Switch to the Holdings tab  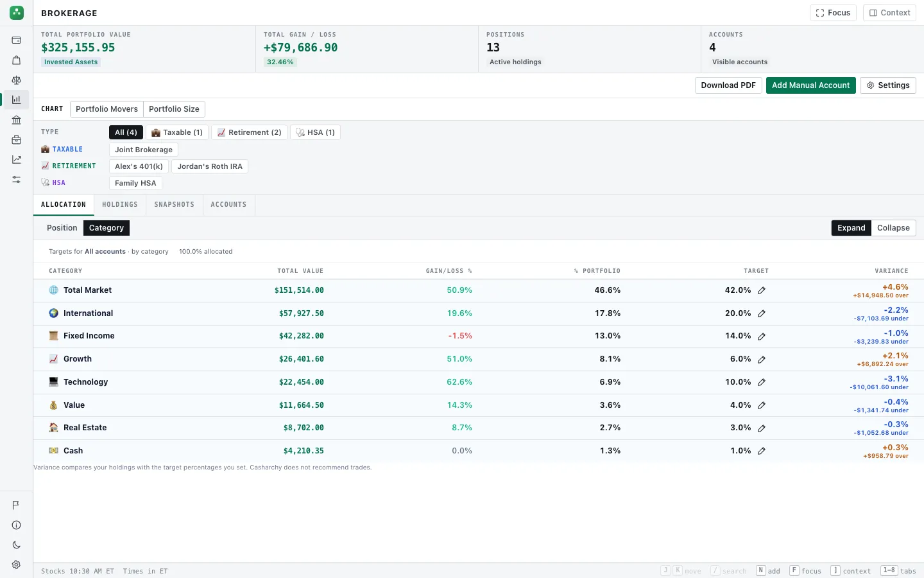point(120,205)
